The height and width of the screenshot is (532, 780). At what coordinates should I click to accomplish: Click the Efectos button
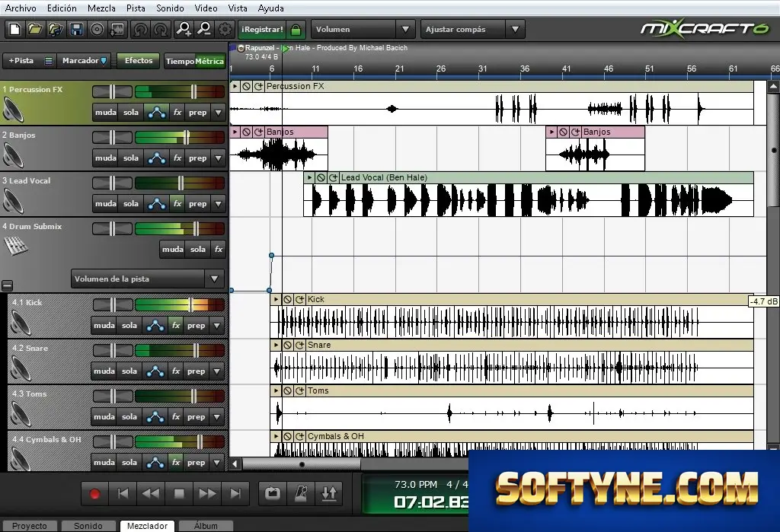(x=139, y=61)
